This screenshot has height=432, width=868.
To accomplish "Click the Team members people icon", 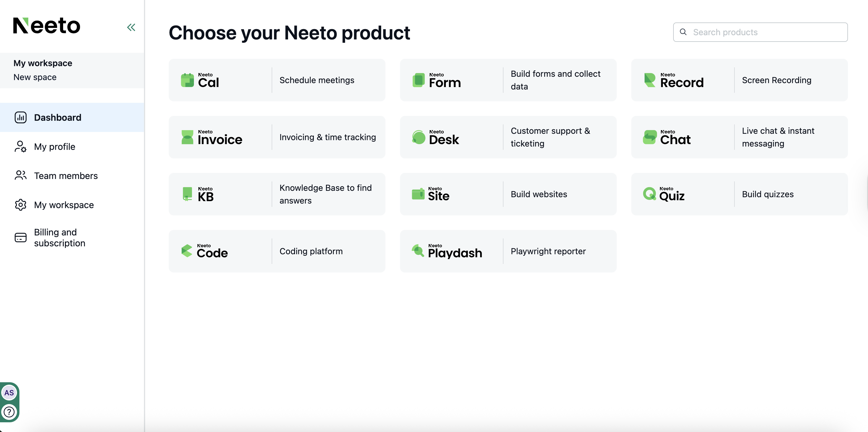I will [21, 176].
